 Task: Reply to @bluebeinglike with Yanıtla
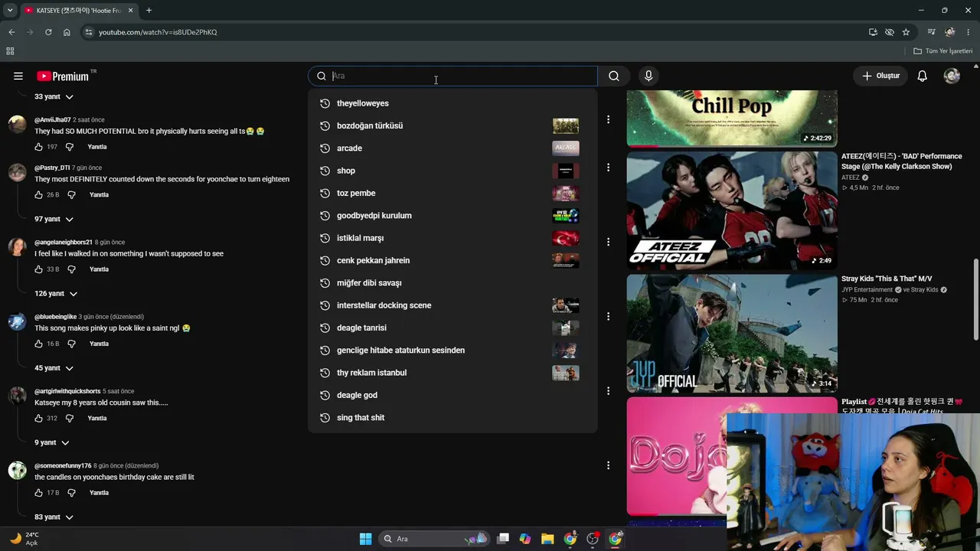pyautogui.click(x=99, y=344)
